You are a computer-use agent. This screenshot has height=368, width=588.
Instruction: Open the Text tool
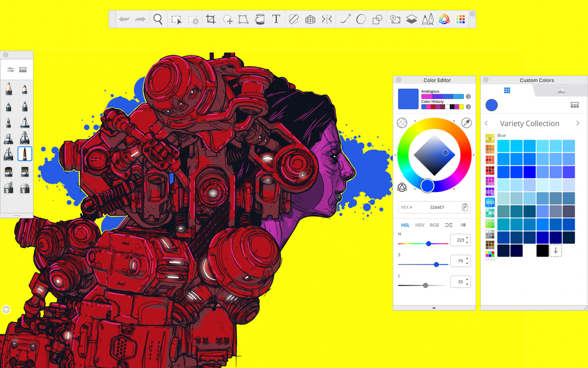276,19
